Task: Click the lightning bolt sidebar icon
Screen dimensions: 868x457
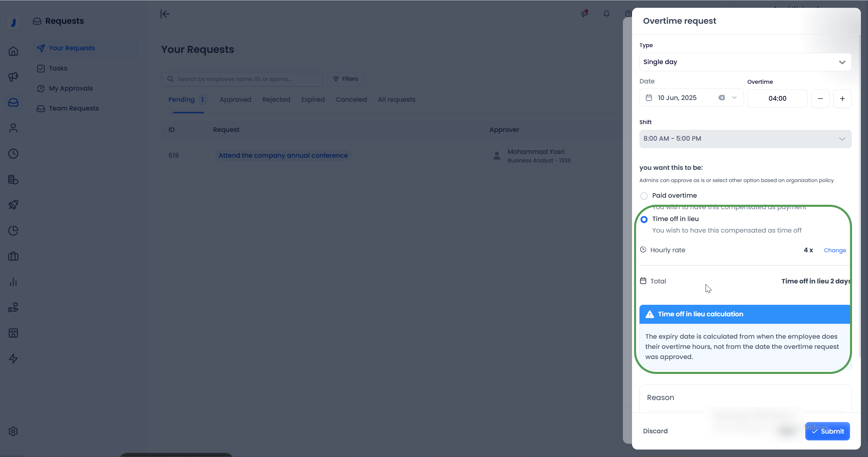Action: [13, 359]
